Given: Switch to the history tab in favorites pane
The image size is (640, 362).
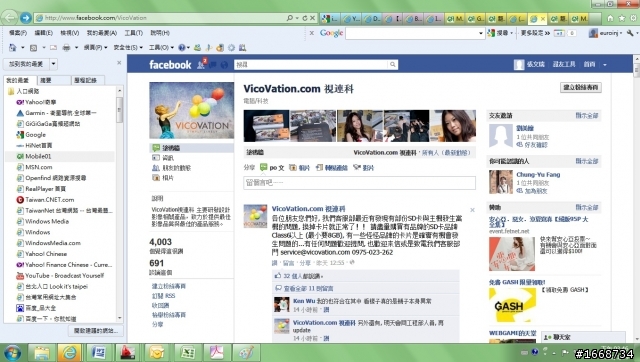Looking at the screenshot, I should 88,80.
